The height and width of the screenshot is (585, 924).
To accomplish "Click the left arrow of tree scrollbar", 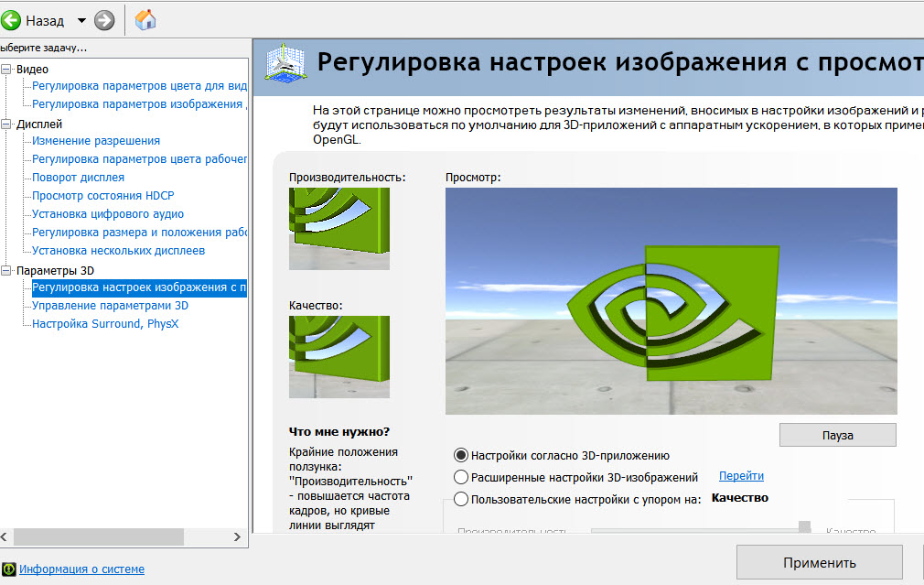I will click(x=5, y=536).
